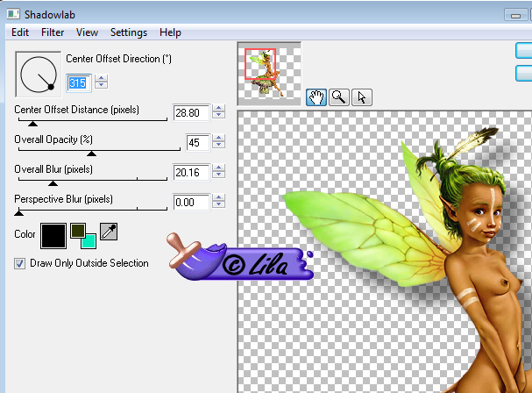Screen dimensions: 532x393
Task: Increase Overall Opacity with up arrow
Action: (219, 138)
